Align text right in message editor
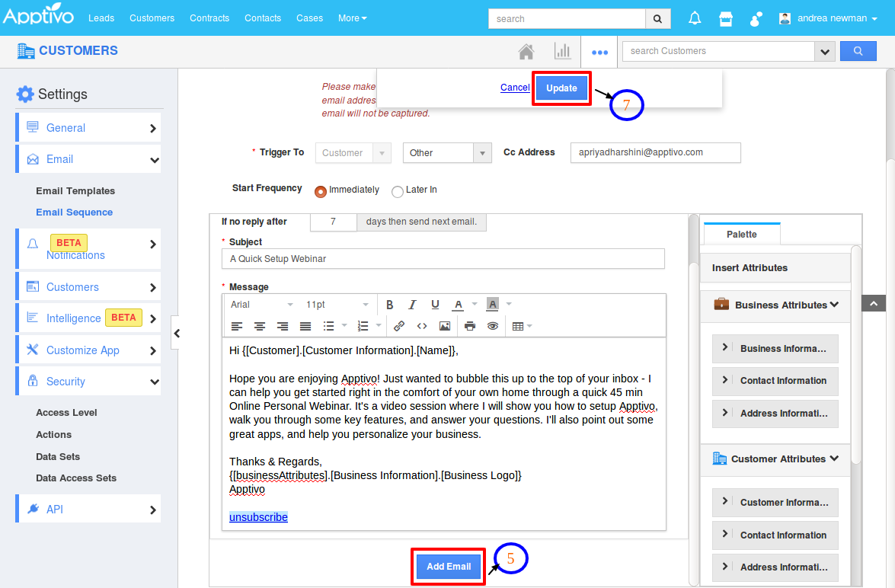895x588 pixels. coord(283,327)
